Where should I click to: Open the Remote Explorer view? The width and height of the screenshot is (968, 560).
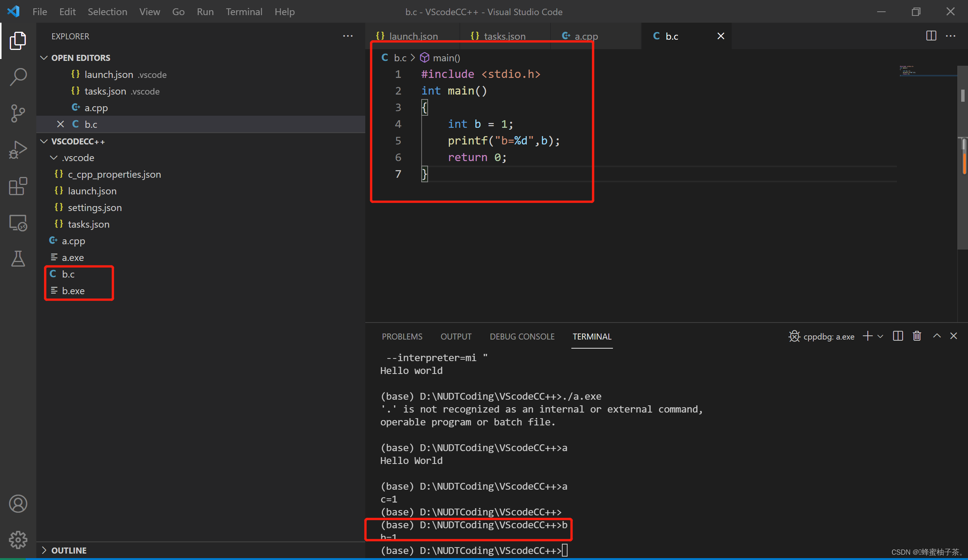pyautogui.click(x=18, y=223)
